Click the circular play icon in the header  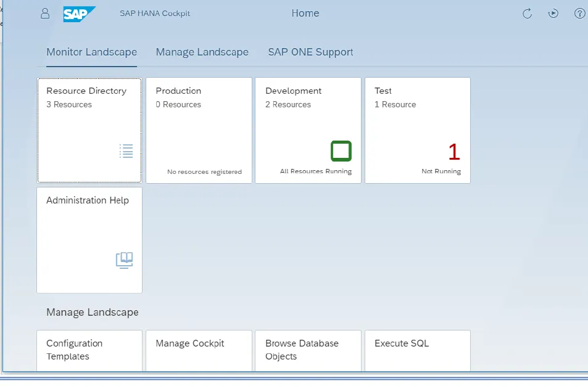point(553,14)
